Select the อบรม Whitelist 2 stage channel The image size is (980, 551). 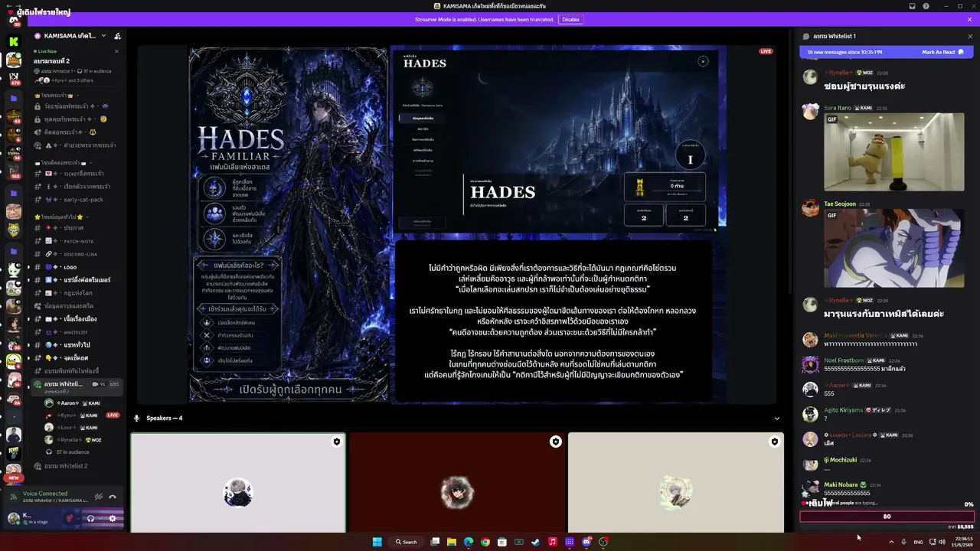[77, 466]
